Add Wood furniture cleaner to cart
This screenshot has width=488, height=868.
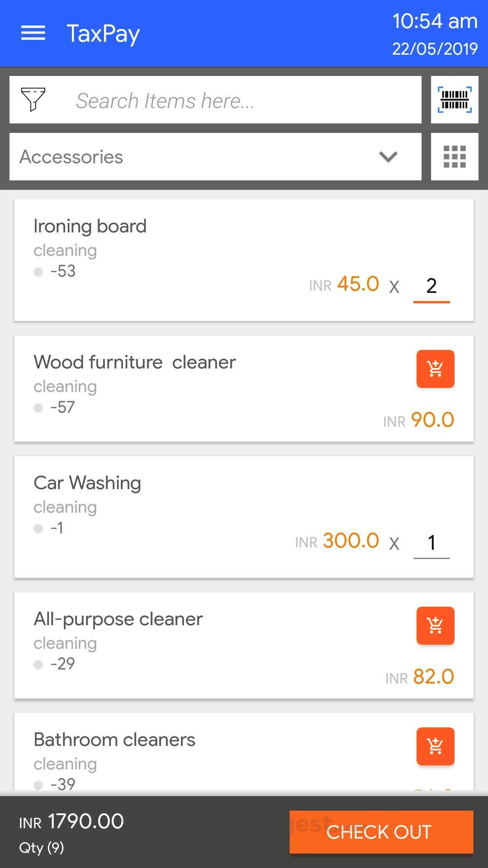pyautogui.click(x=435, y=369)
